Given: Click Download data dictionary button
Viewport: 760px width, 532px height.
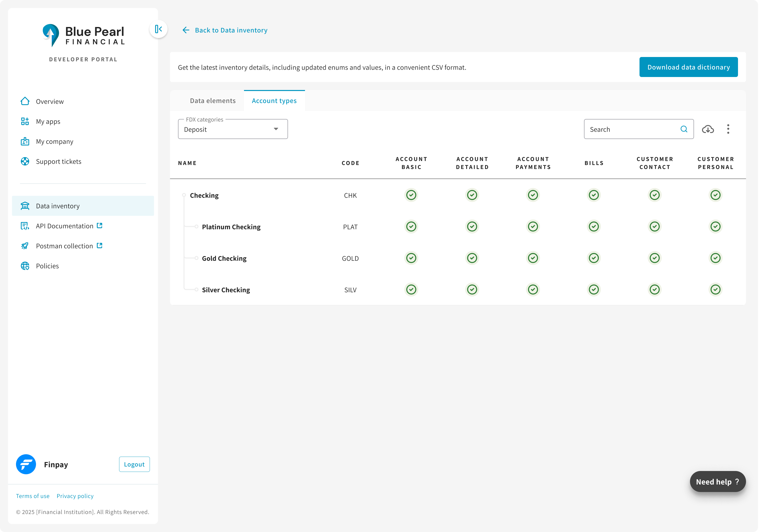Looking at the screenshot, I should point(688,67).
